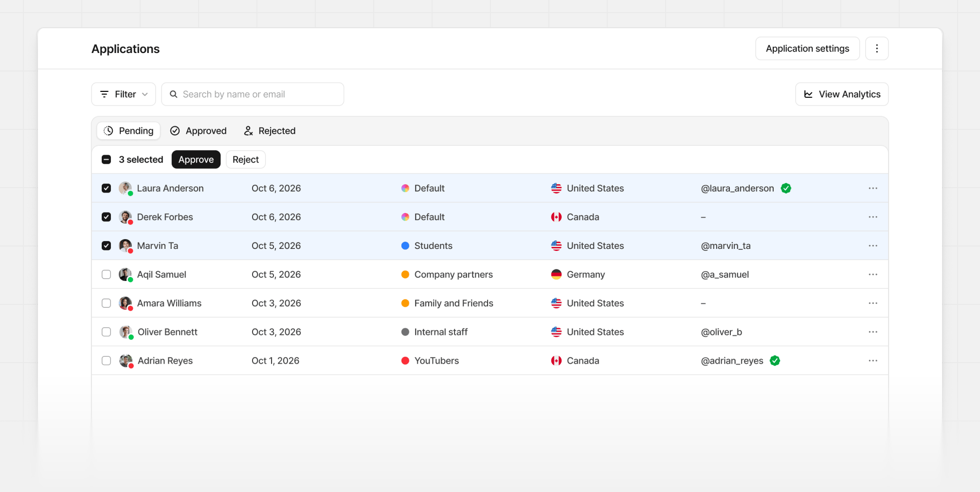
Task: Click the Company partners group label
Action: tap(454, 274)
